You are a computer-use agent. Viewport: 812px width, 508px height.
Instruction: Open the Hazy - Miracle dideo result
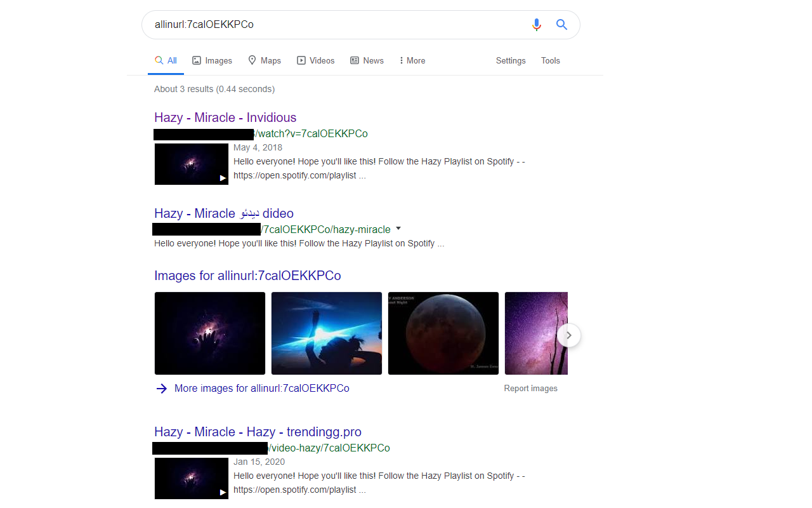pyautogui.click(x=224, y=213)
